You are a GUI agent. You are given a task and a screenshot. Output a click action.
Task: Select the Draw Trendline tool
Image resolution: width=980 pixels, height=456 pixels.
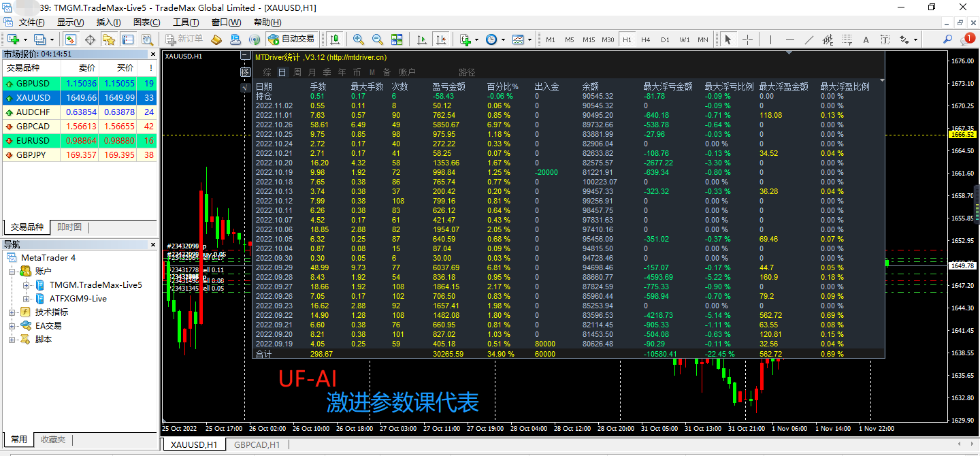[x=809, y=39]
